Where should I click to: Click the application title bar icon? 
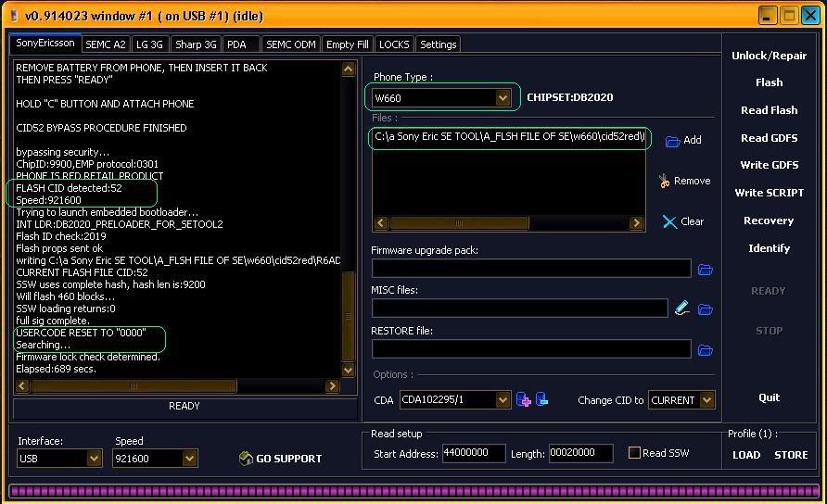[15, 16]
